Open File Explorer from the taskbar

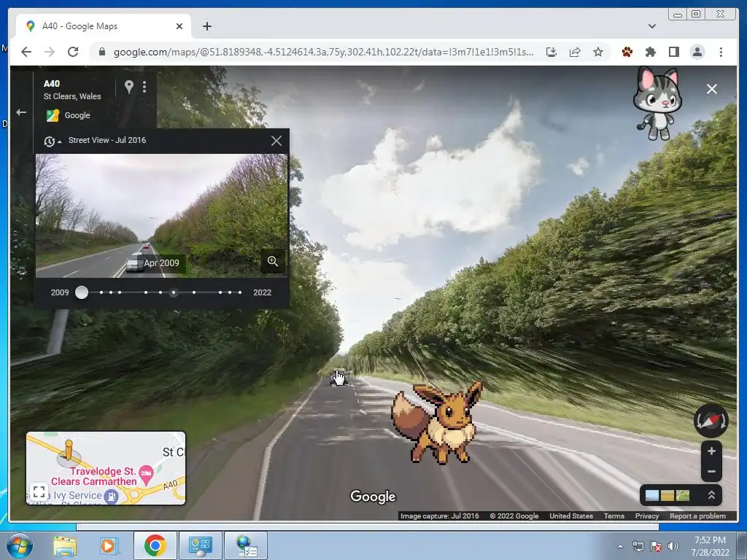pyautogui.click(x=64, y=545)
